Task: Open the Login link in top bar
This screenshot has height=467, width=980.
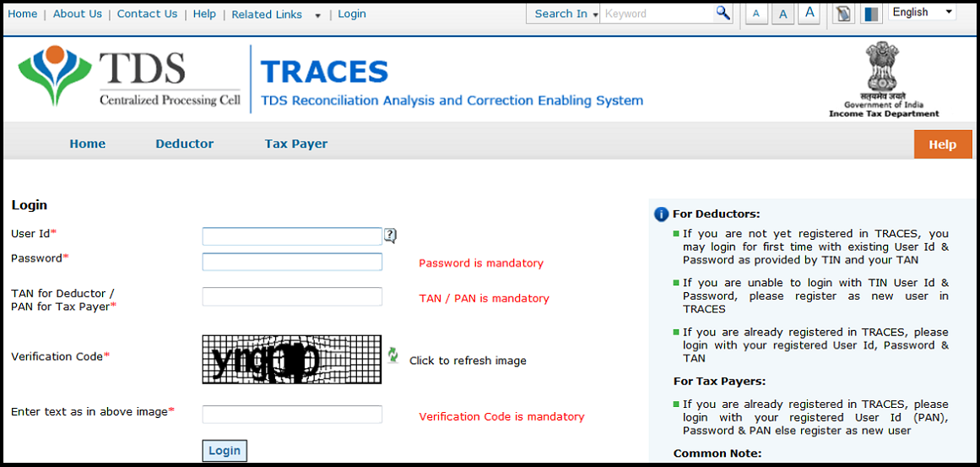Action: 352,14
